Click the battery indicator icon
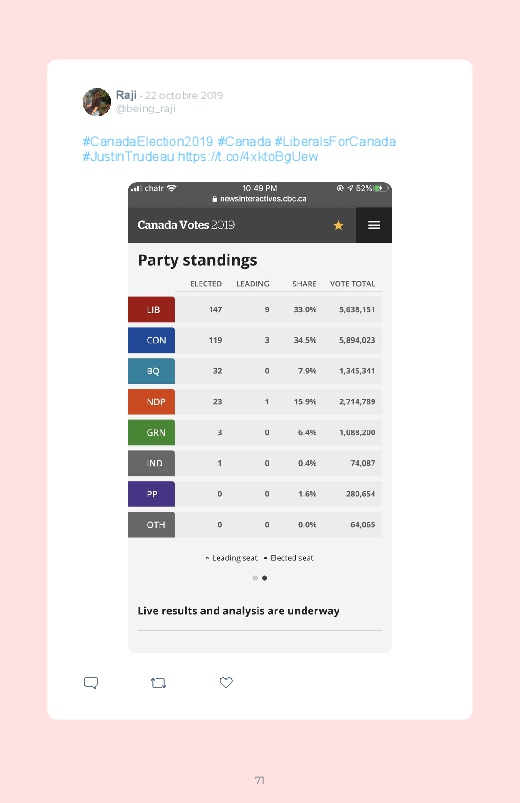The width and height of the screenshot is (520, 803). tap(381, 188)
